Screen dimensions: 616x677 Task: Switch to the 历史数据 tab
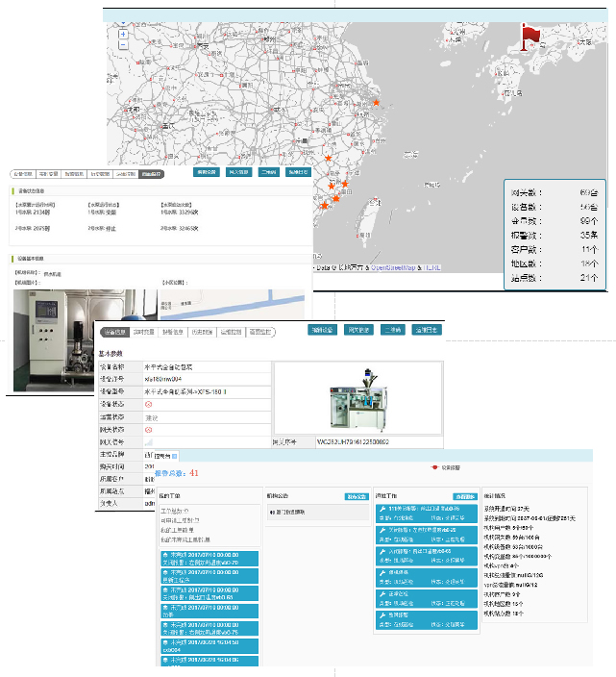[x=201, y=331]
